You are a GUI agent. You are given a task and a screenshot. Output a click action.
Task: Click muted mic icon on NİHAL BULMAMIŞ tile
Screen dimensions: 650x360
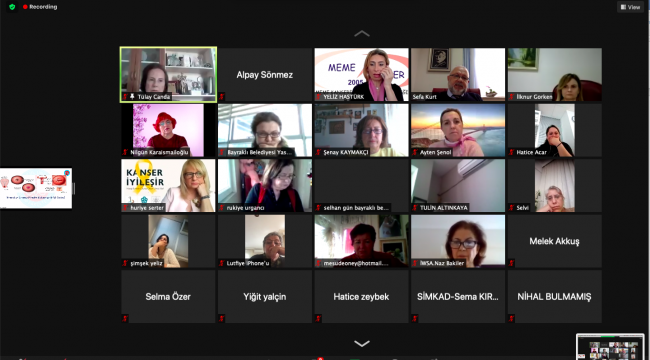(512, 319)
